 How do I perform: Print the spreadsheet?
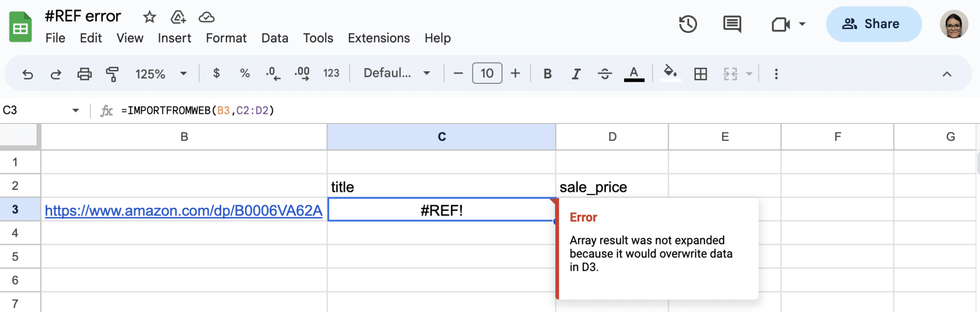84,74
